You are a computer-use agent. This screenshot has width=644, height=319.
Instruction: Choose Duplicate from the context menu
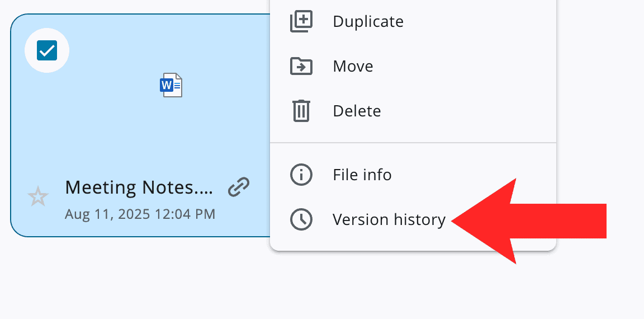[x=368, y=22]
